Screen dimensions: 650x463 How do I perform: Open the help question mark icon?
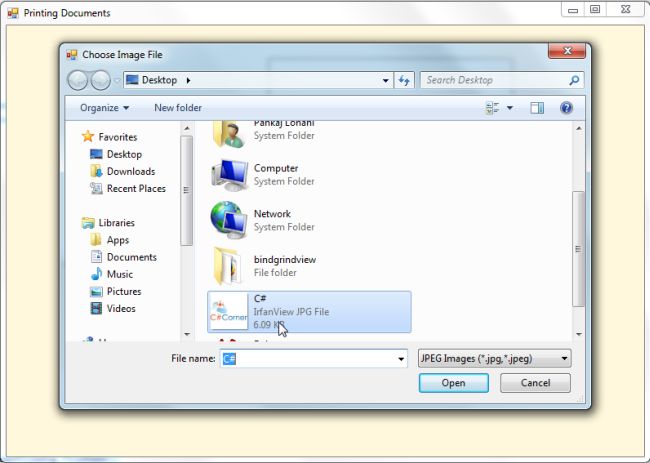click(x=566, y=108)
